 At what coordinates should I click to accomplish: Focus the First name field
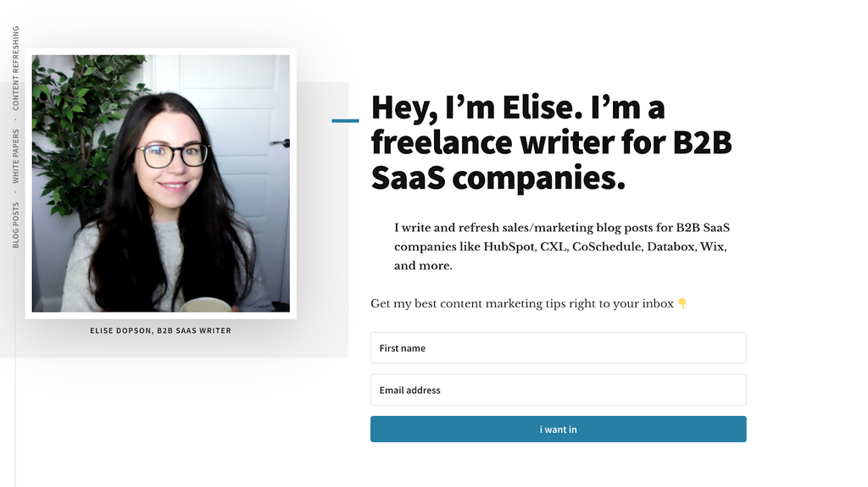pos(558,348)
